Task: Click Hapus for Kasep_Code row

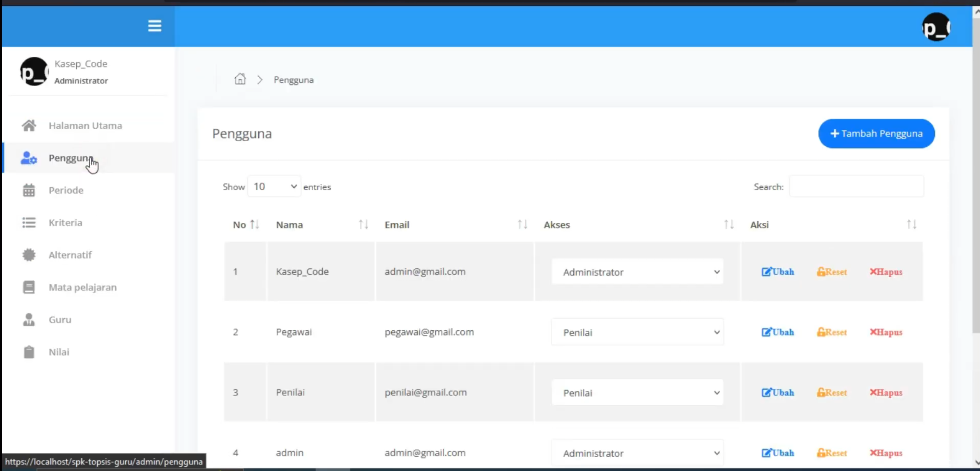Action: pos(886,272)
